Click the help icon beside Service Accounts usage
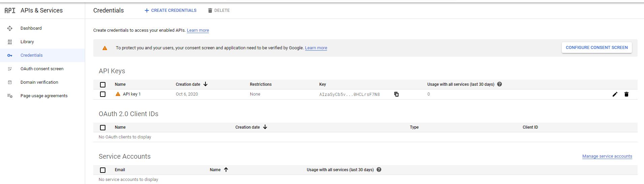The width and height of the screenshot is (644, 184). point(379,169)
